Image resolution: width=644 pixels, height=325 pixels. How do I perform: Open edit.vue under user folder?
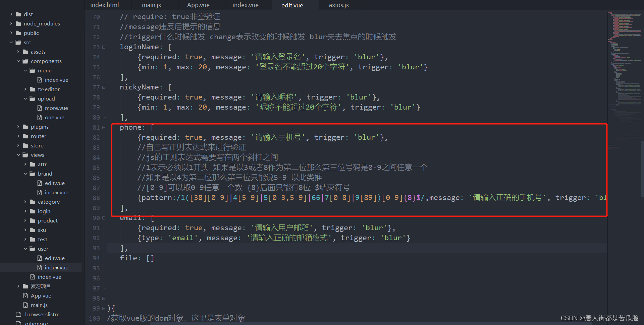55,258
